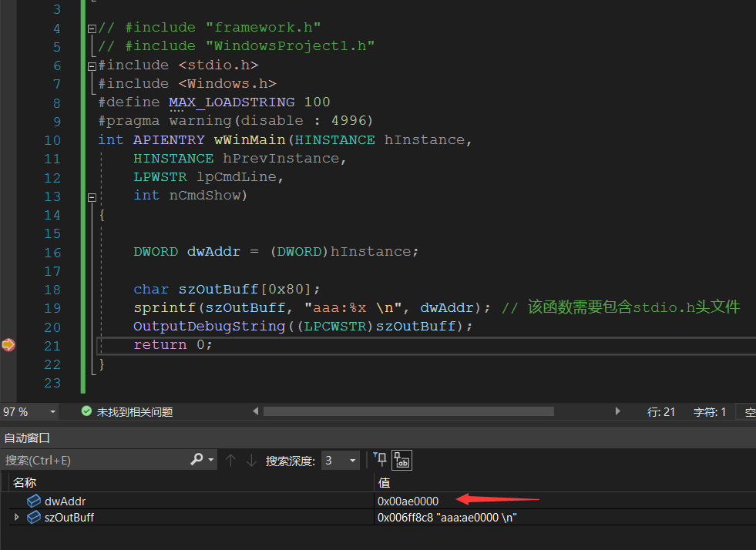Click the 自动窗口 panel title tab
756x550 pixels.
(27, 438)
